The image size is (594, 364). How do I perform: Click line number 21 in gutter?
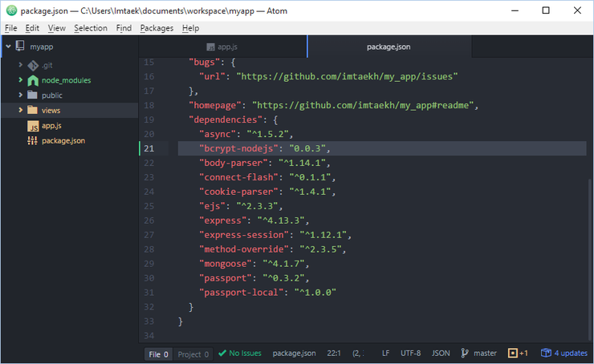tap(148, 148)
